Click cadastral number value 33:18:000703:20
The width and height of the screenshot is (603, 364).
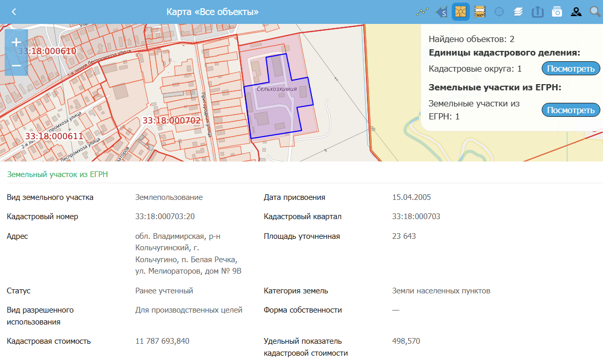click(x=165, y=217)
